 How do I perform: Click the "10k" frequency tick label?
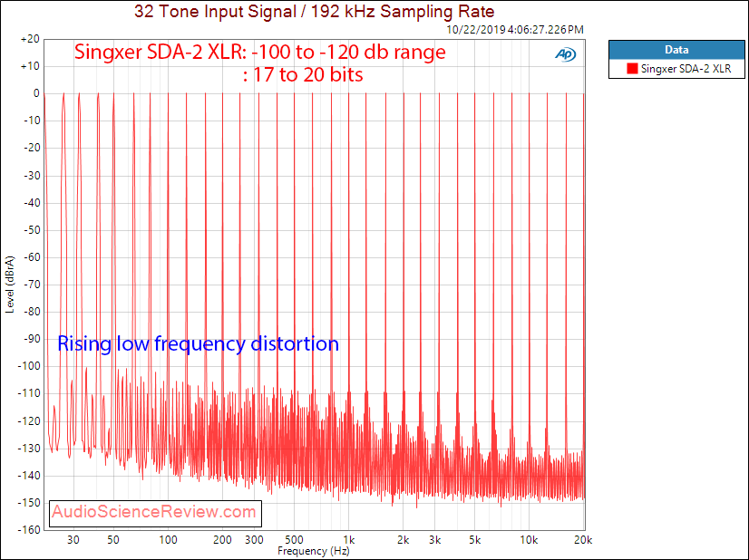530,540
